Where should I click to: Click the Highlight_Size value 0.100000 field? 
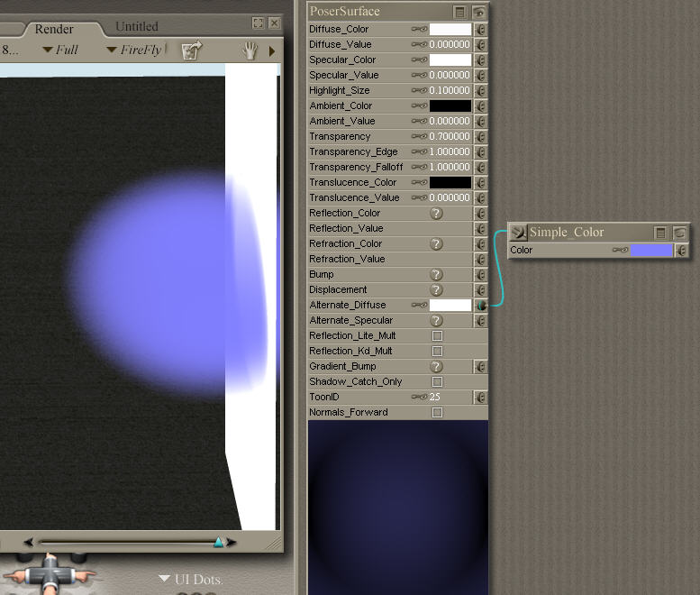click(450, 91)
